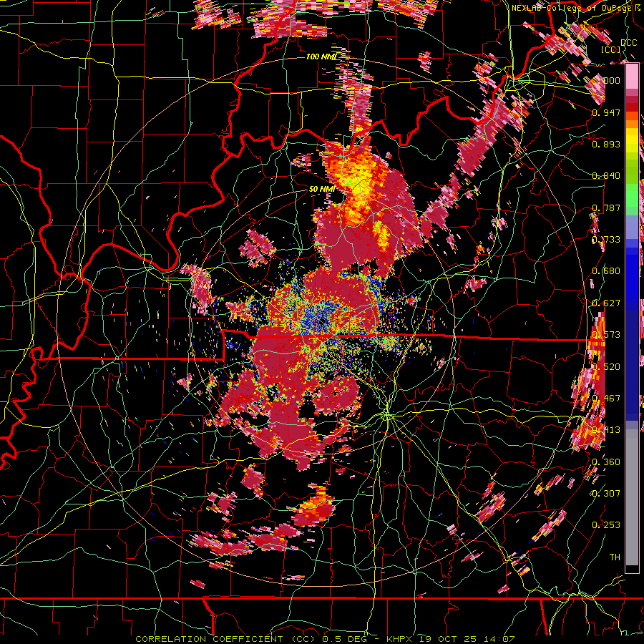The image size is (644, 644).
Task: Click the light pink top segment of color bar
Action: point(632,77)
